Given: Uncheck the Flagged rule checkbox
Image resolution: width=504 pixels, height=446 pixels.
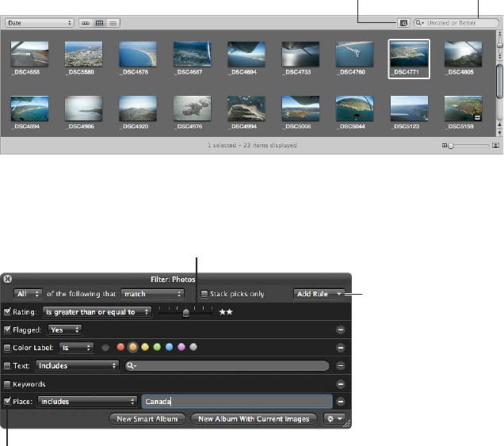Looking at the screenshot, I should point(7,330).
